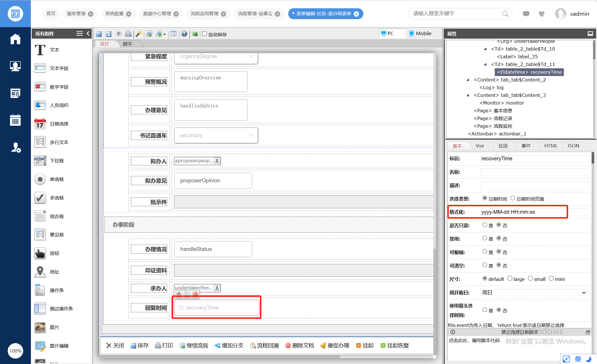Image resolution: width=597 pixels, height=364 pixels.
Task: Select the 日期时间范围 radio option
Action: coord(513,198)
